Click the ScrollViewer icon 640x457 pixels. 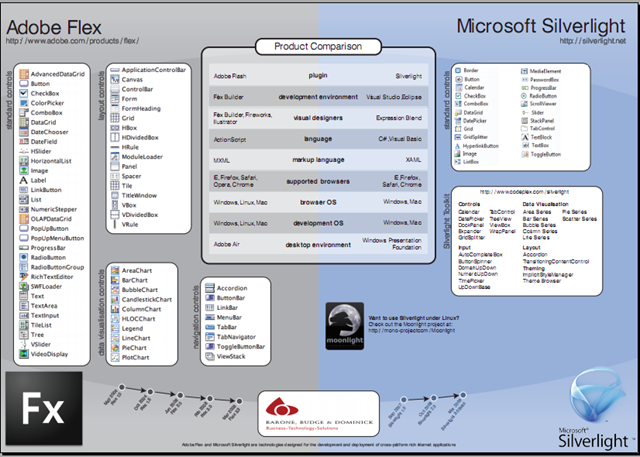tap(524, 104)
